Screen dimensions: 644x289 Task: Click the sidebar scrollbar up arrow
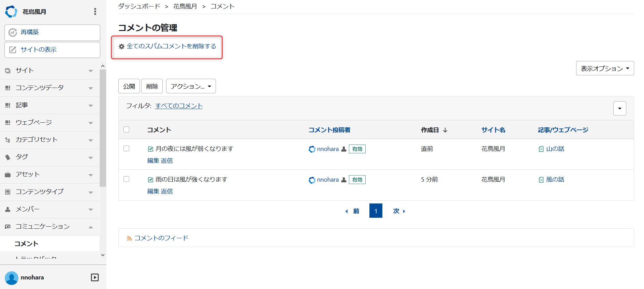[103, 66]
